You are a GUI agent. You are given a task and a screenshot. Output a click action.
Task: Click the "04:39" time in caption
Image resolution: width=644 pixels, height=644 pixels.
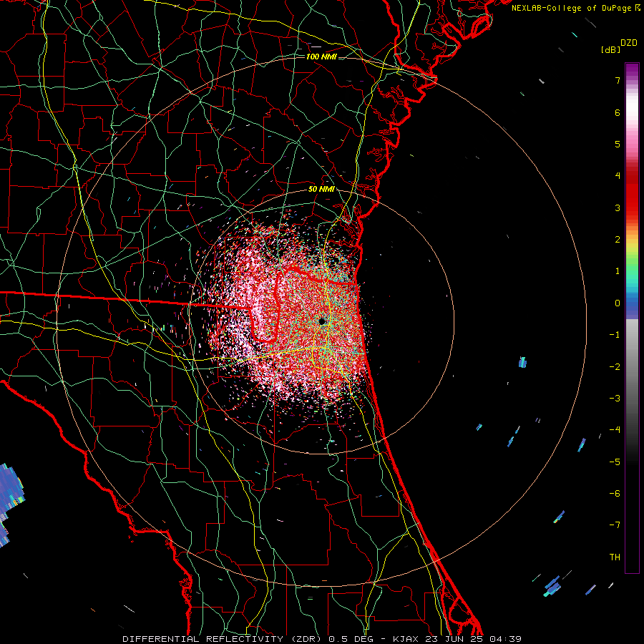pyautogui.click(x=506, y=639)
